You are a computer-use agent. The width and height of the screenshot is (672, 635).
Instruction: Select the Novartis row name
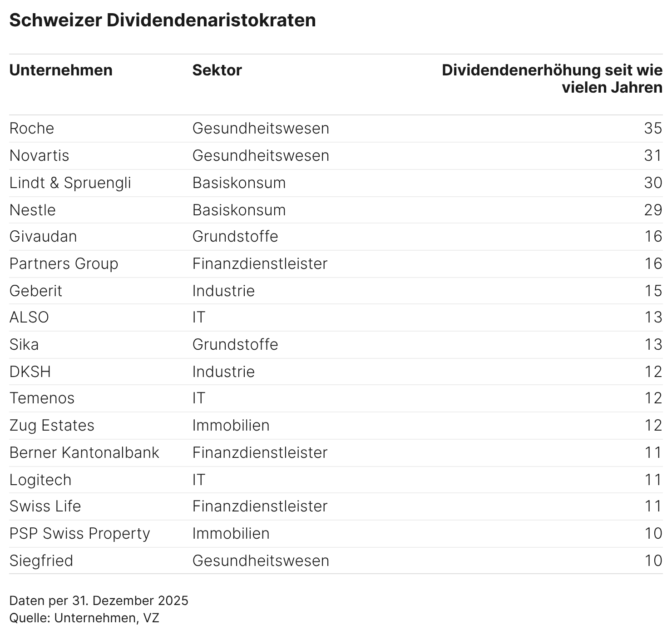[40, 156]
